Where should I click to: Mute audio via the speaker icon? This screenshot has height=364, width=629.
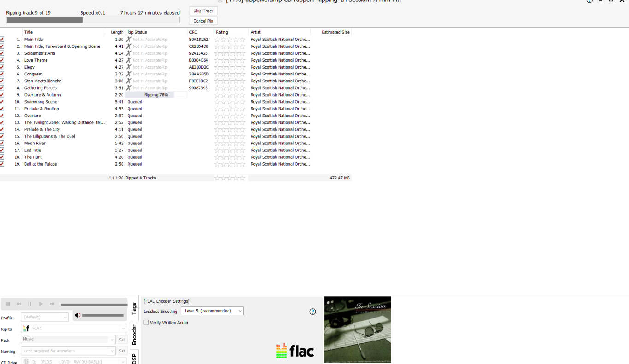pyautogui.click(x=77, y=315)
